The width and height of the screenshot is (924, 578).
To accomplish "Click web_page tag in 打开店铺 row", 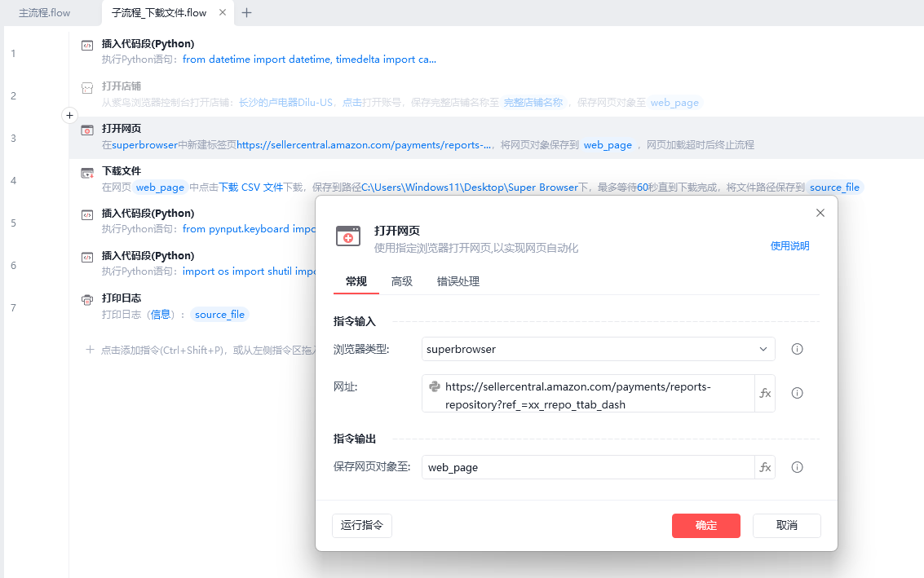I will [674, 103].
